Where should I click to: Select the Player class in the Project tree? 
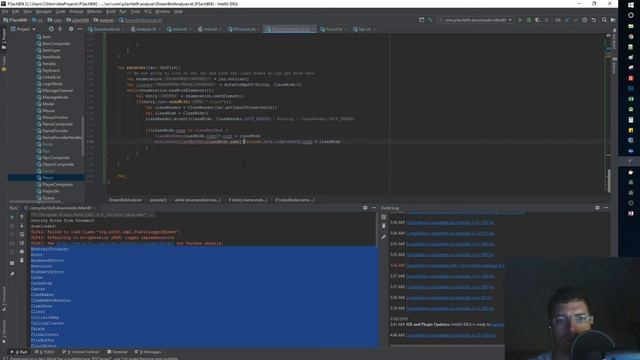coord(48,178)
